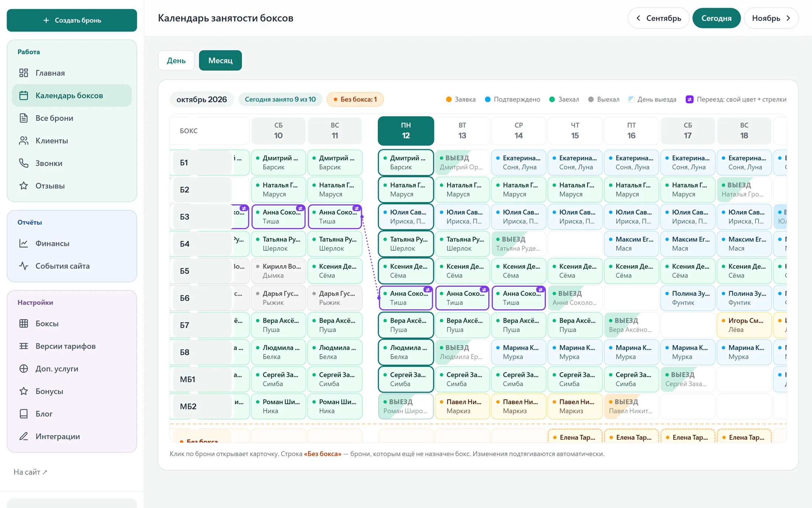Open ВЫЕЗД Роман Широ... booking in МБ2

coord(406,406)
